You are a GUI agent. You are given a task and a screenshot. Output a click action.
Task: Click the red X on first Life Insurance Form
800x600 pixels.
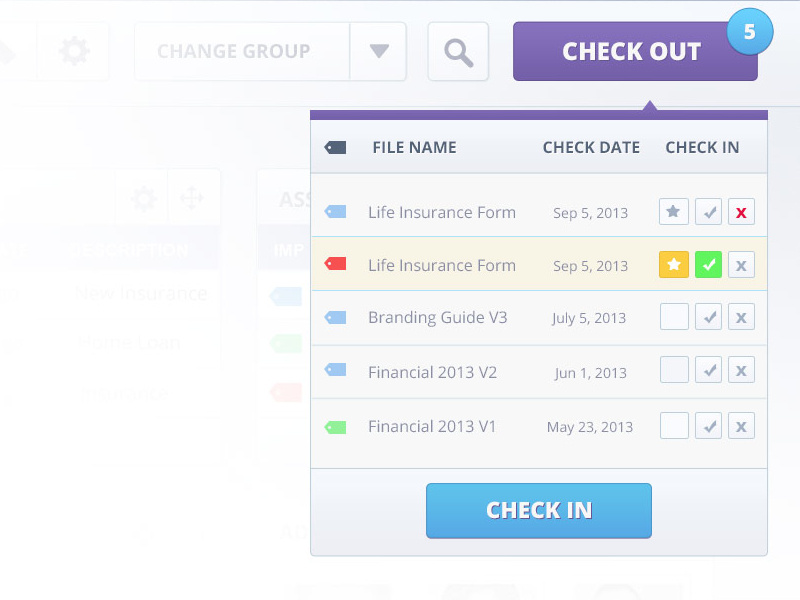click(741, 212)
